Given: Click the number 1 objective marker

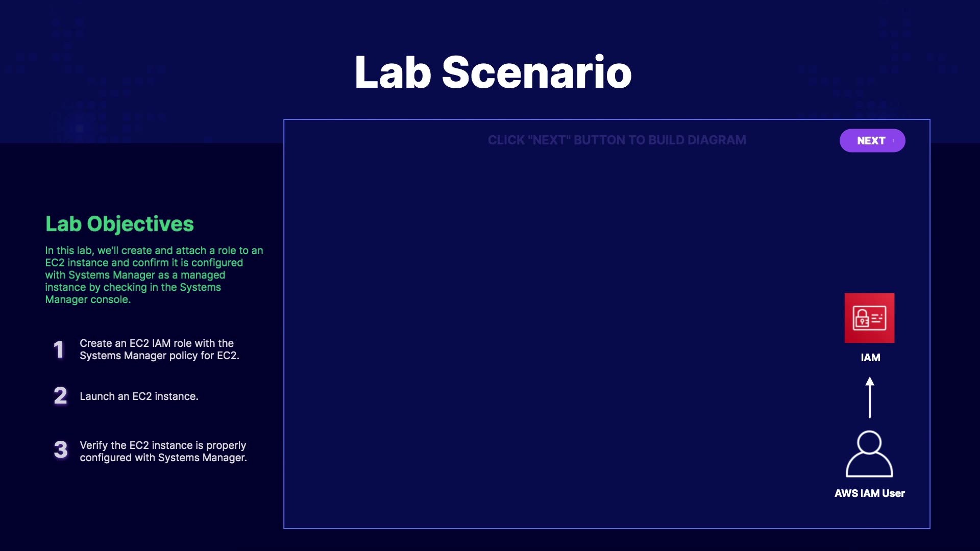Looking at the screenshot, I should coord(59,349).
